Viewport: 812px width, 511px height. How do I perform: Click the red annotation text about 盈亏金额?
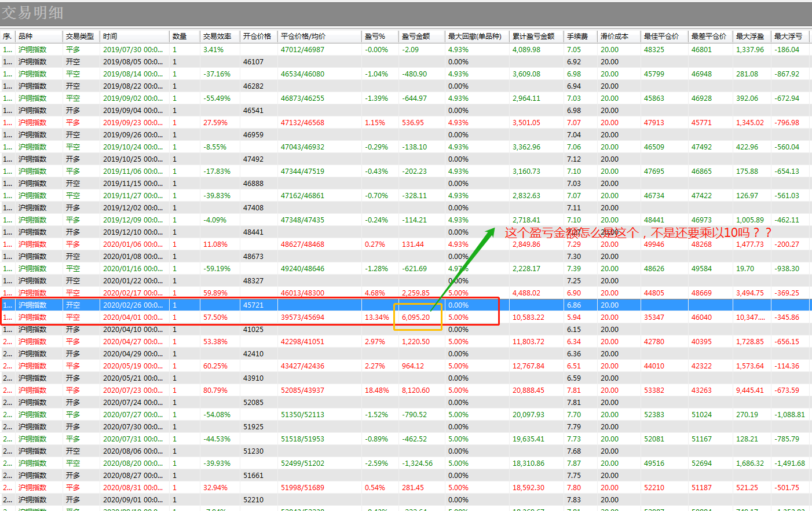click(638, 233)
